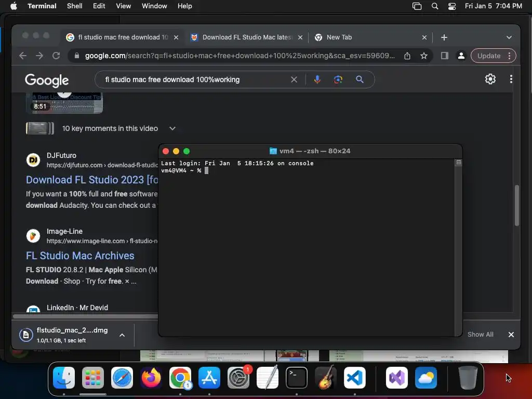Viewport: 532px width, 399px height.
Task: Click the Chrome address bar URL
Action: pos(240,56)
